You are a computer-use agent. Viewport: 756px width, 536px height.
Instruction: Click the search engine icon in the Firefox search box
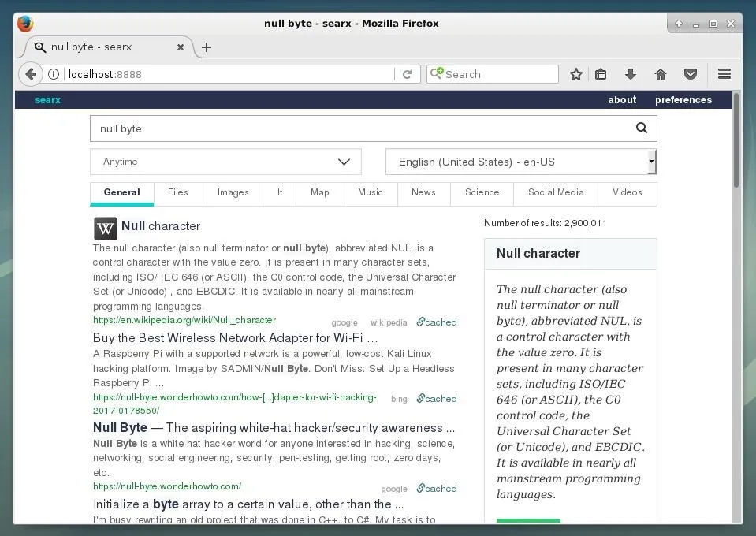click(437, 73)
